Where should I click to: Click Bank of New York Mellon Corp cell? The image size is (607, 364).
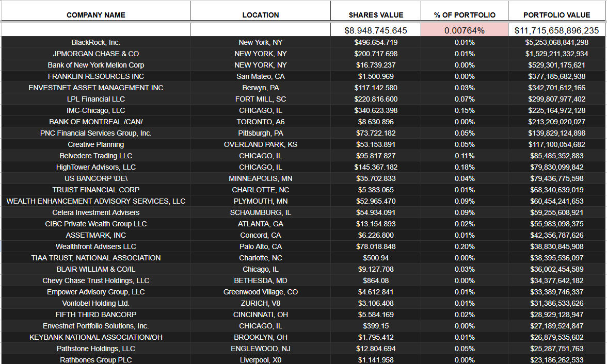click(x=95, y=65)
